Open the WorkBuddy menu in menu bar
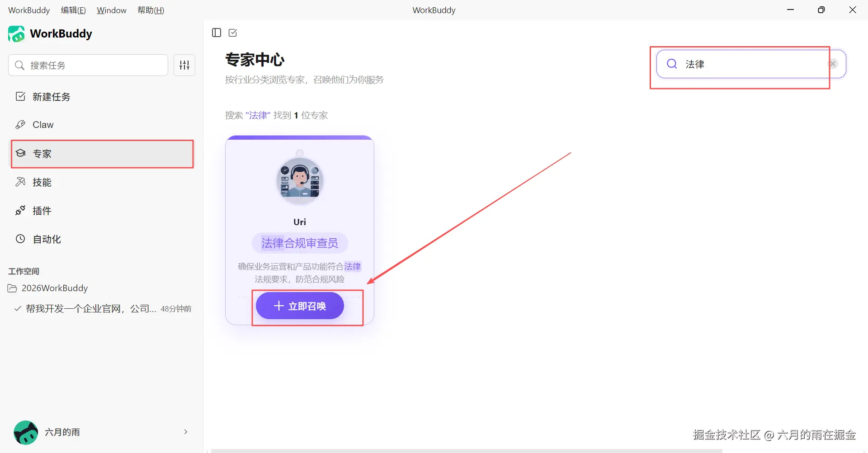The height and width of the screenshot is (453, 868). tap(29, 10)
